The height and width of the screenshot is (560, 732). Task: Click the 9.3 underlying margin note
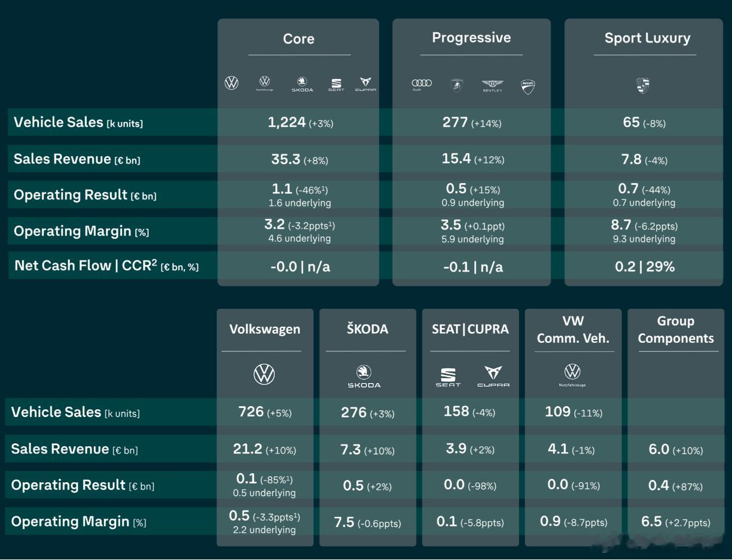tap(644, 239)
